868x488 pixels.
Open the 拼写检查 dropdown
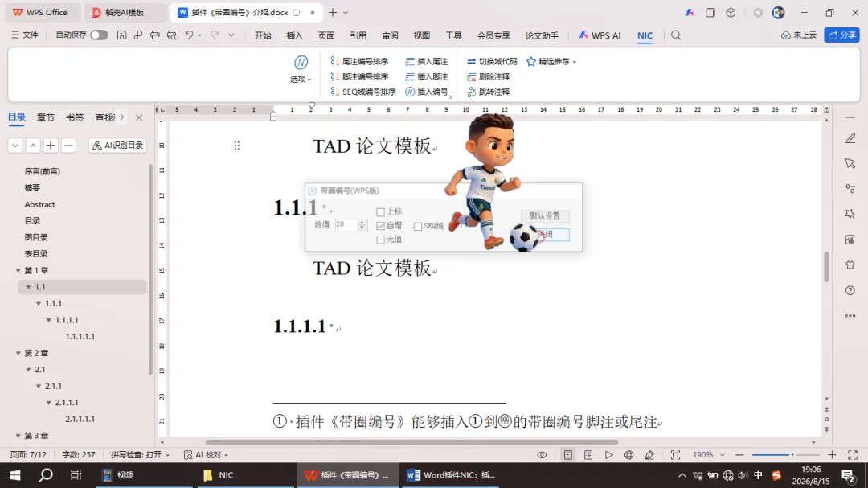pyautogui.click(x=140, y=455)
